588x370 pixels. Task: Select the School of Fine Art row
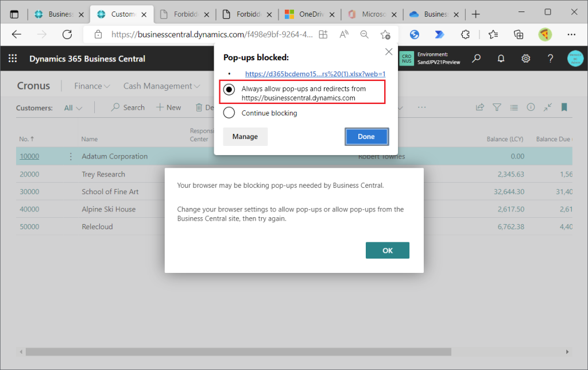click(294, 191)
